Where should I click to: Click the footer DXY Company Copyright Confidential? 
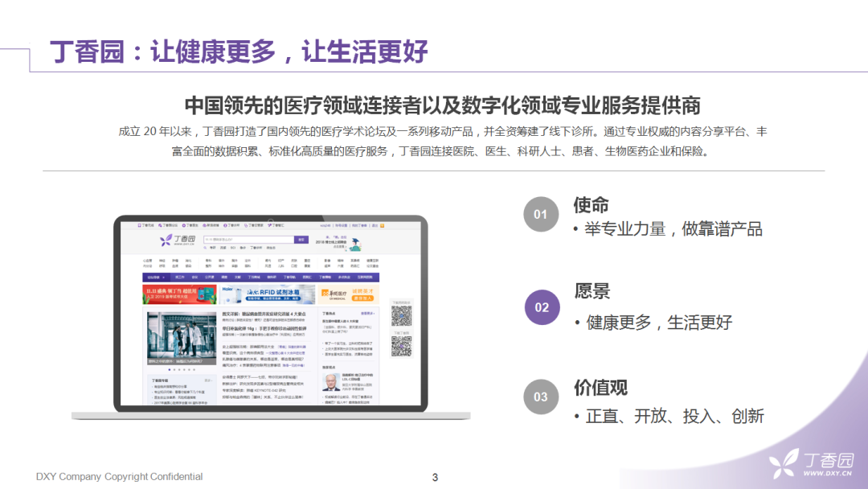pos(120,476)
